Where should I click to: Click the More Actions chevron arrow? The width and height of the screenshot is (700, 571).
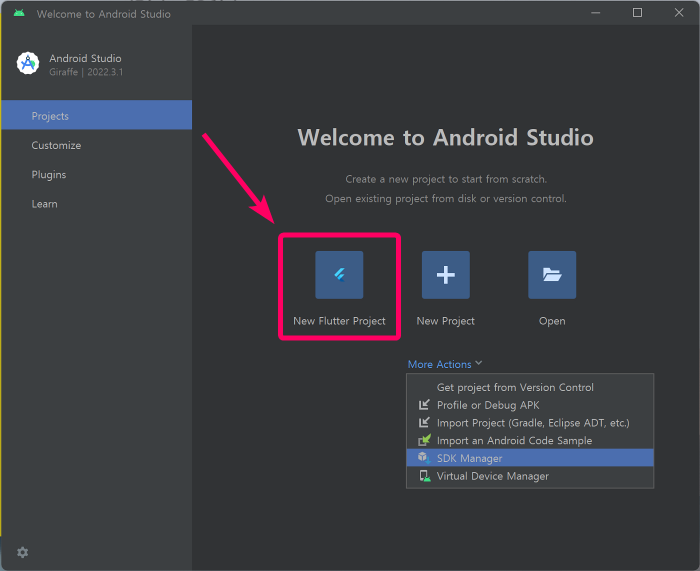coord(479,363)
